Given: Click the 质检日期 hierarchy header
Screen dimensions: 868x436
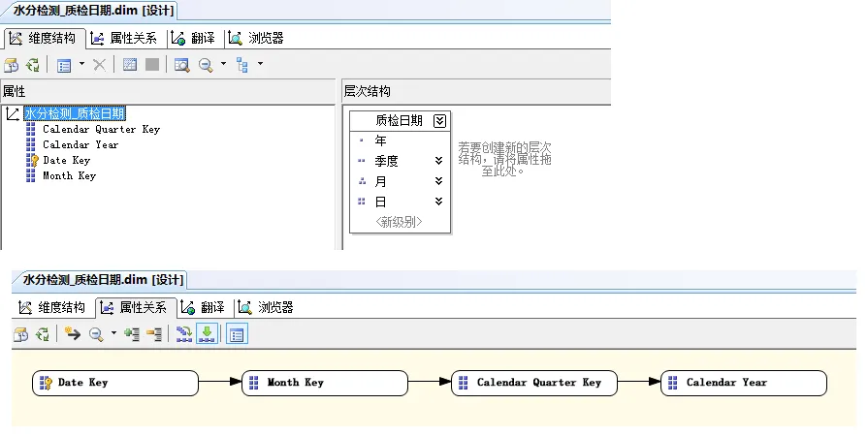Looking at the screenshot, I should (400, 120).
